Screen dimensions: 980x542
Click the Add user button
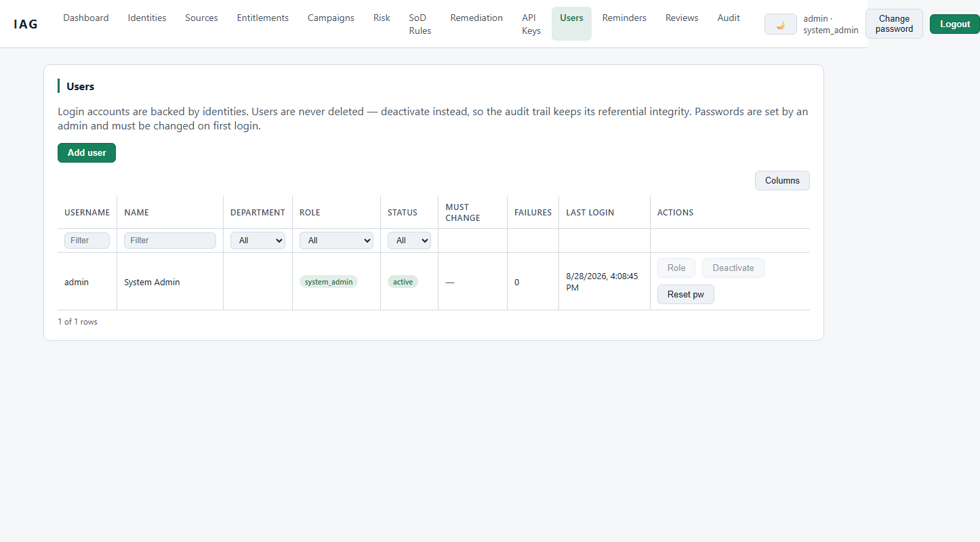pos(87,152)
